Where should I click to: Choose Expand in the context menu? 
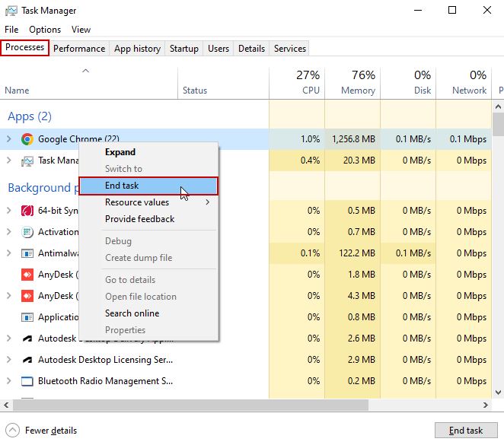tap(148, 152)
